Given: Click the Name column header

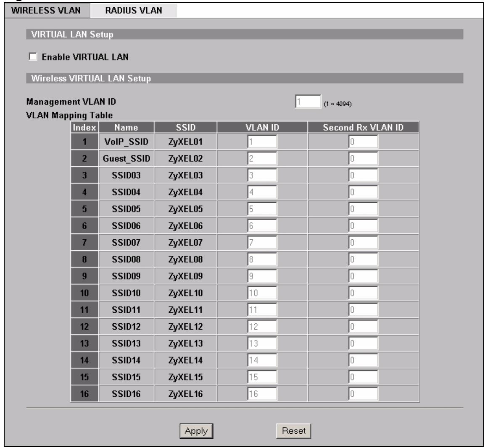Looking at the screenshot, I should click(126, 127).
